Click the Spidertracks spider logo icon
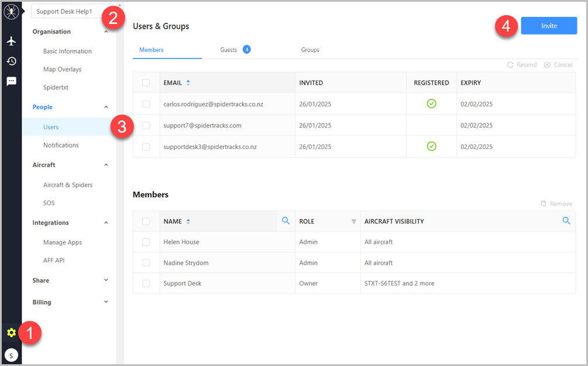Viewport: 588px width, 366px height. point(11,12)
